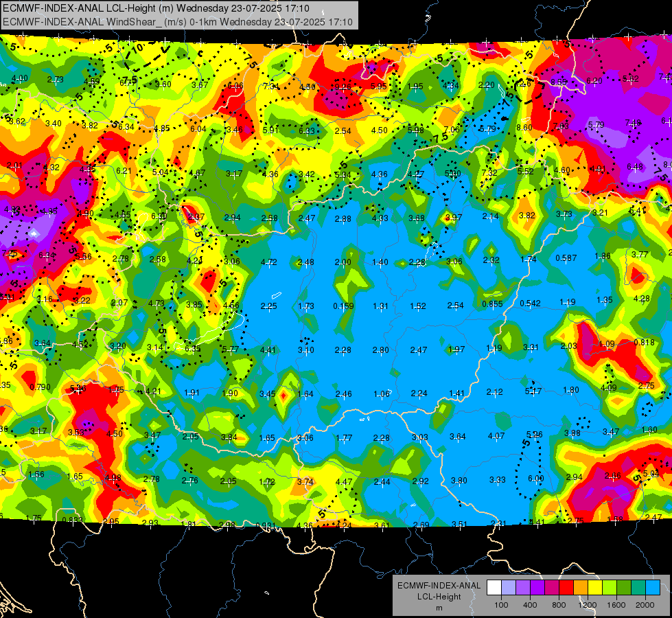Click the legend tick label 2000
This screenshot has height=618, width=672.
click(645, 605)
